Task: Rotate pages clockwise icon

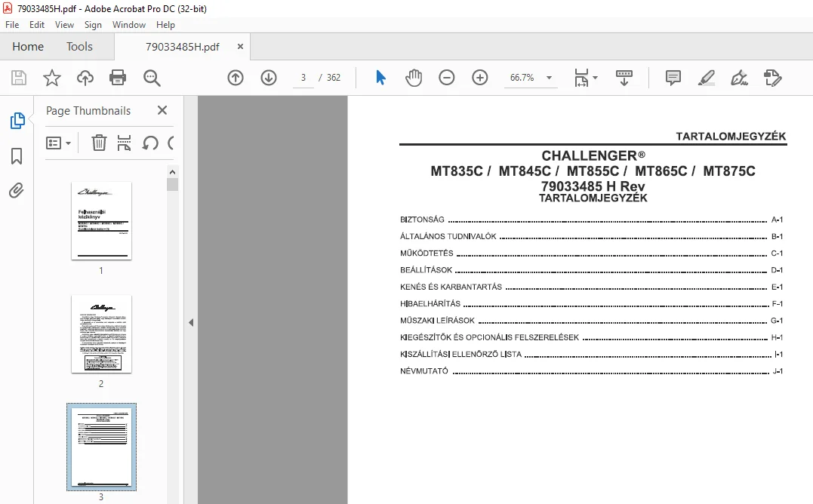Action: point(171,143)
